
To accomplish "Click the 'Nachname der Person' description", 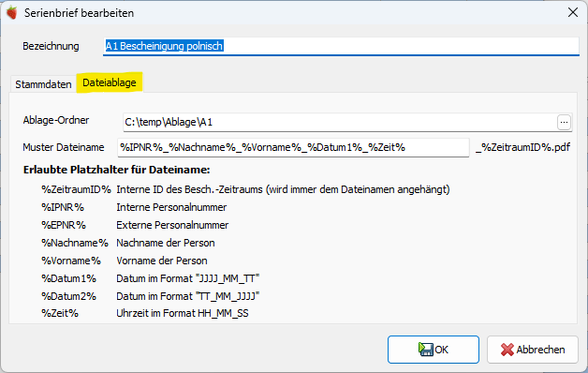I will pos(166,243).
